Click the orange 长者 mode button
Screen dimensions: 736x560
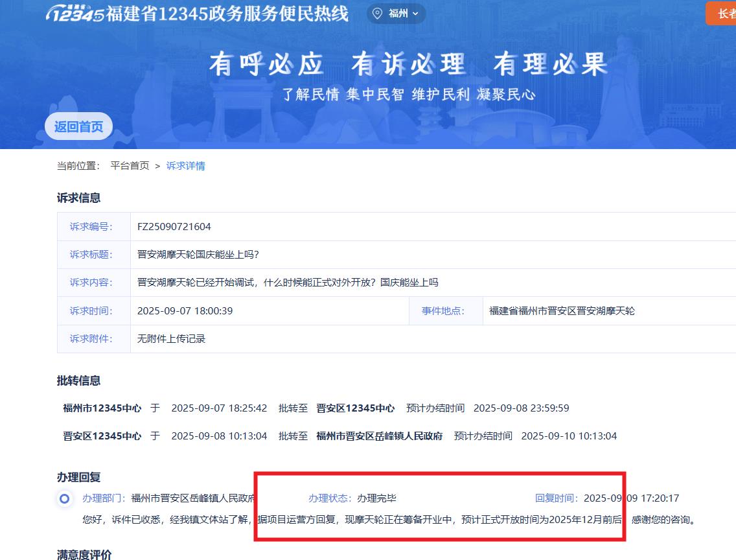click(722, 14)
